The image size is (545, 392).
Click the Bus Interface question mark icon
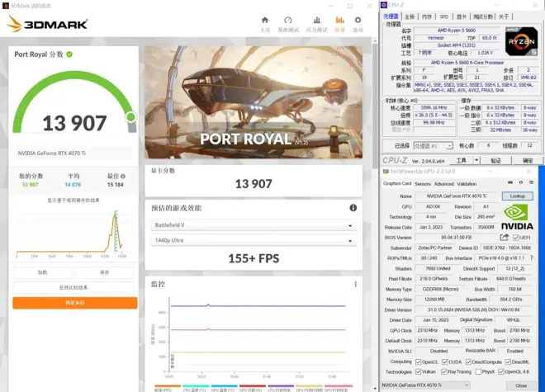pos(529,257)
